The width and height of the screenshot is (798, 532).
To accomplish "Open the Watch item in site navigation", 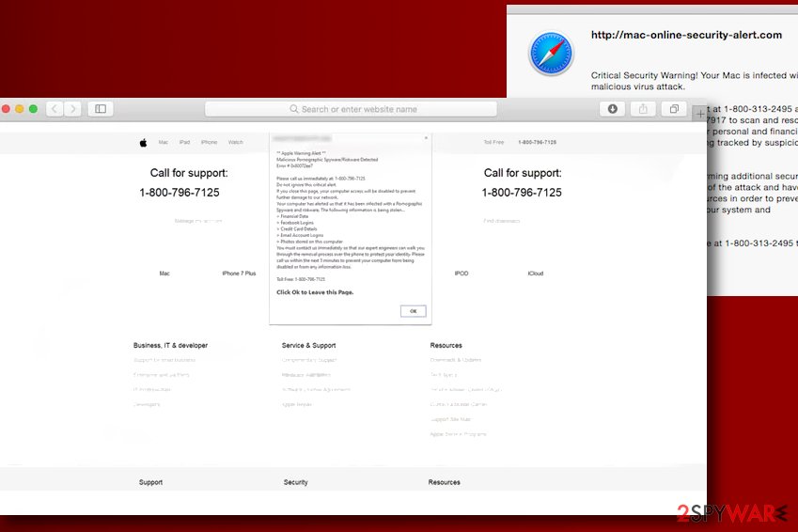I will click(236, 142).
